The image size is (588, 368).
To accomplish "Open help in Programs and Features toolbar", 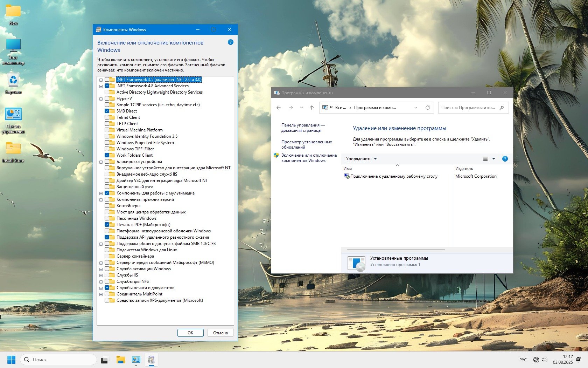I will pyautogui.click(x=505, y=159).
